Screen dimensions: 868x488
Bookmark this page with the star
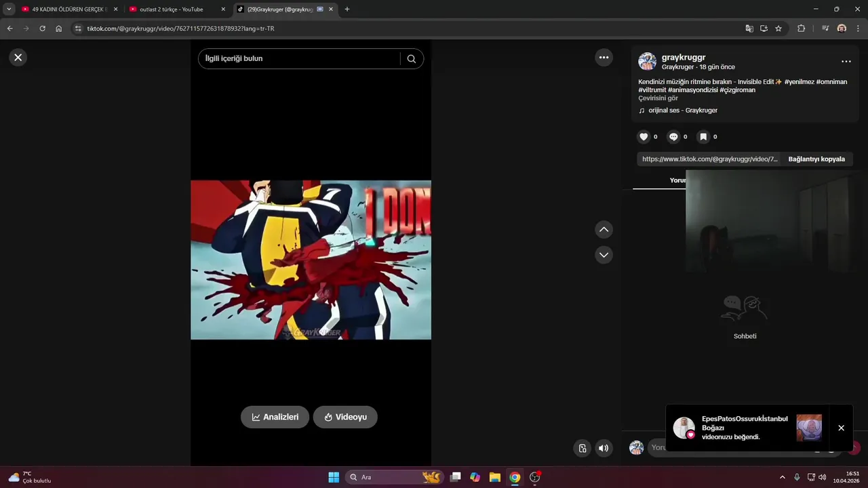778,28
